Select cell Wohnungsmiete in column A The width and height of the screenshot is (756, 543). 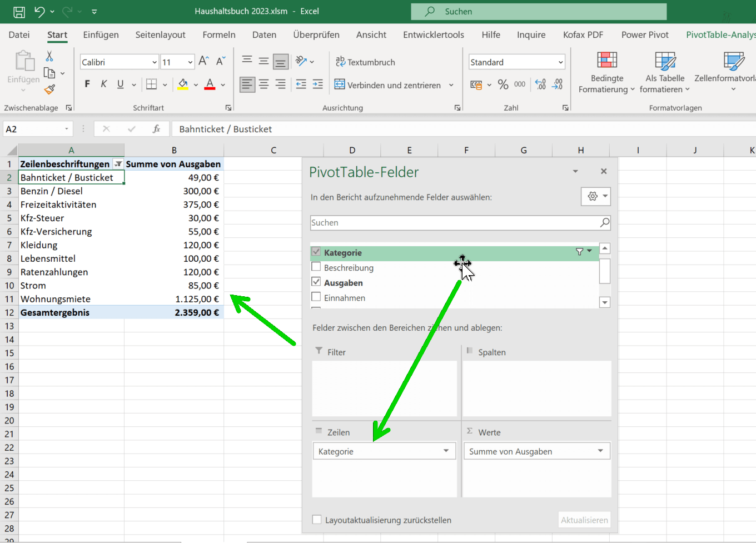click(x=71, y=299)
